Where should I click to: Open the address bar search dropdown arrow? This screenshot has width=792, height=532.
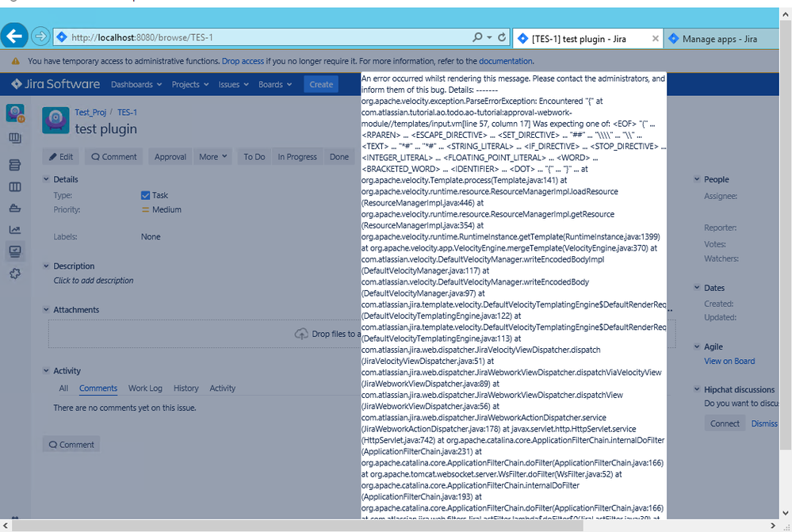489,37
